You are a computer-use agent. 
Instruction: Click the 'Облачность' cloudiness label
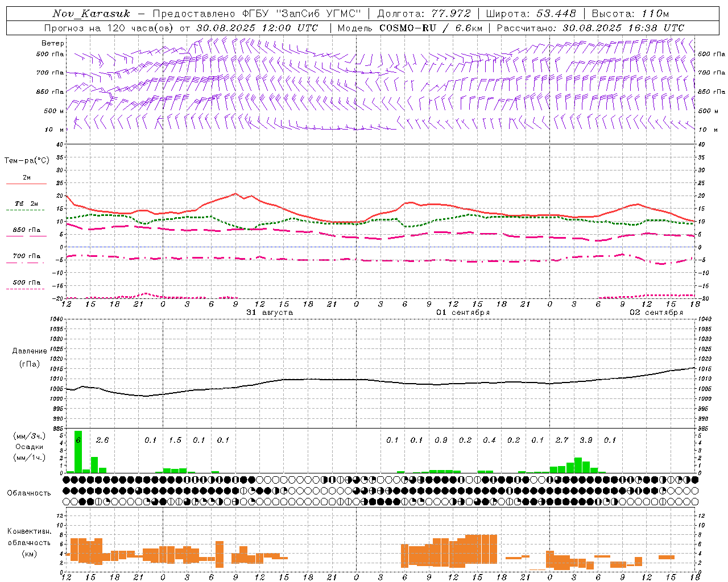29,493
